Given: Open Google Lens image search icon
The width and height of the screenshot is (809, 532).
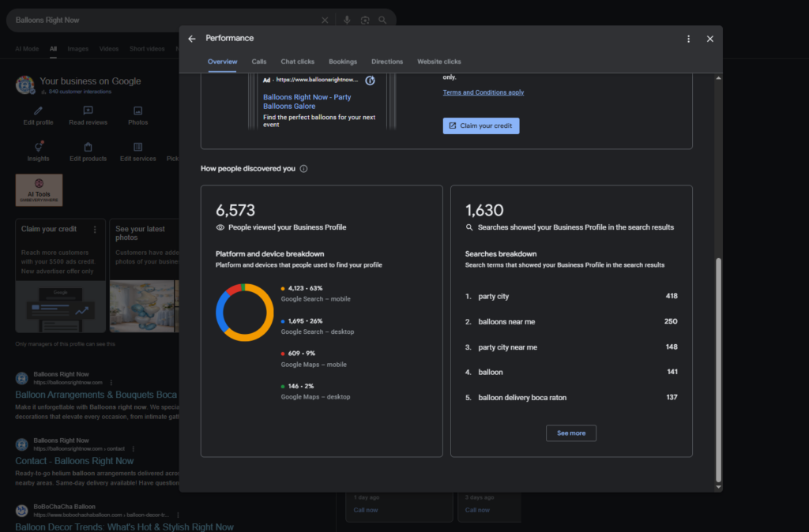Looking at the screenshot, I should (365, 20).
